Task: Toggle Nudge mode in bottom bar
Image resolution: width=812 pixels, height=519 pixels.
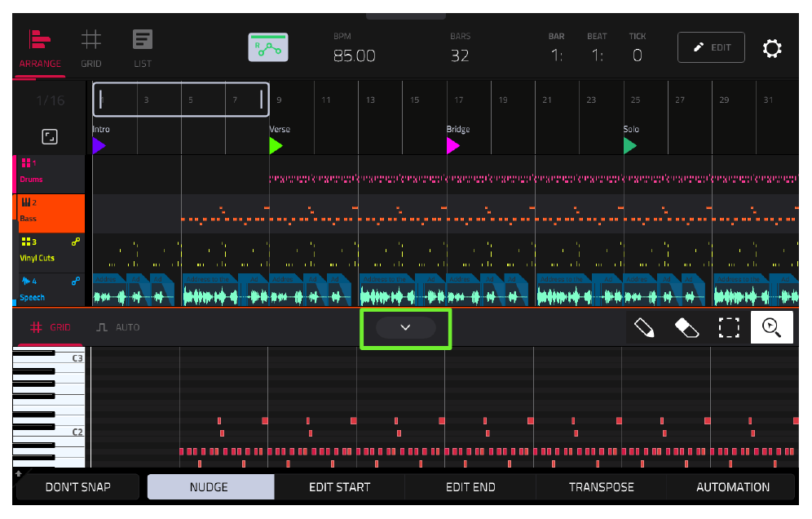Action: pos(211,487)
